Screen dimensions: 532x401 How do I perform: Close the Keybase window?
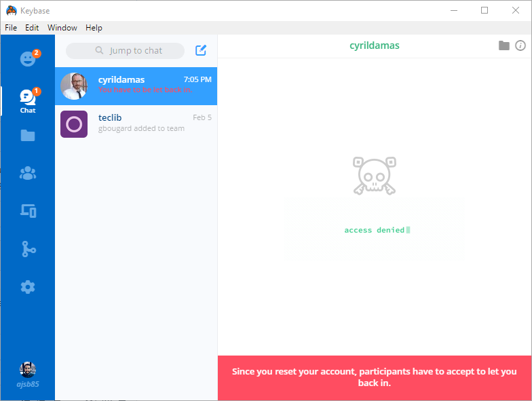(516, 11)
